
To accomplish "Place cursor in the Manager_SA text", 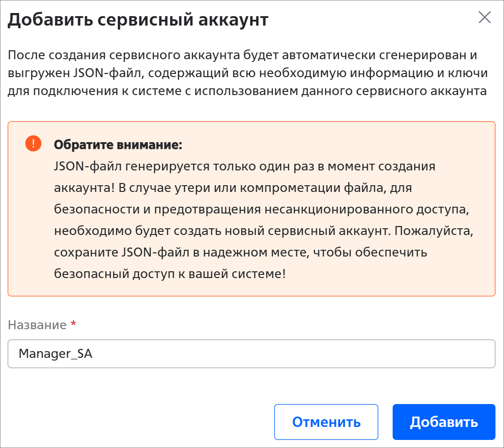I will click(55, 354).
